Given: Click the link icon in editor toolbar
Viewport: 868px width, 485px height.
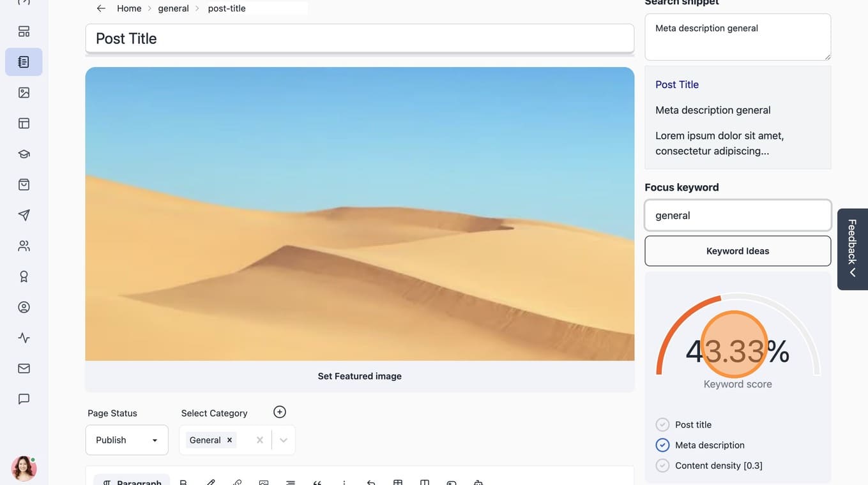Looking at the screenshot, I should (x=237, y=482).
